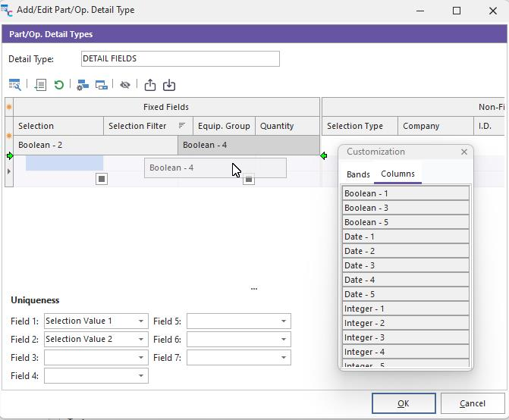Screen dimensions: 509x420
Task: Switch to the Bands tab in Customization
Action: (x=358, y=174)
